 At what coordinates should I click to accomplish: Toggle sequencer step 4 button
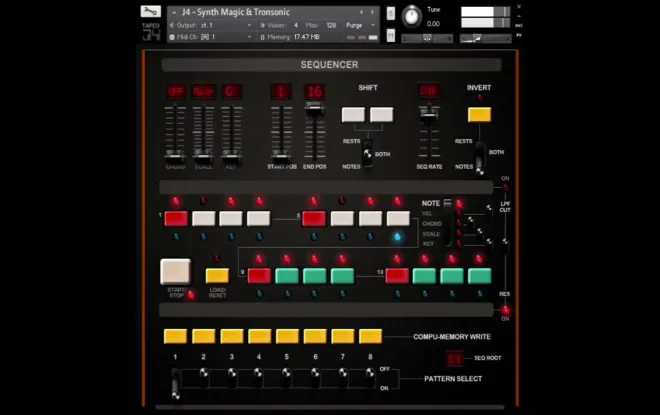(258, 218)
